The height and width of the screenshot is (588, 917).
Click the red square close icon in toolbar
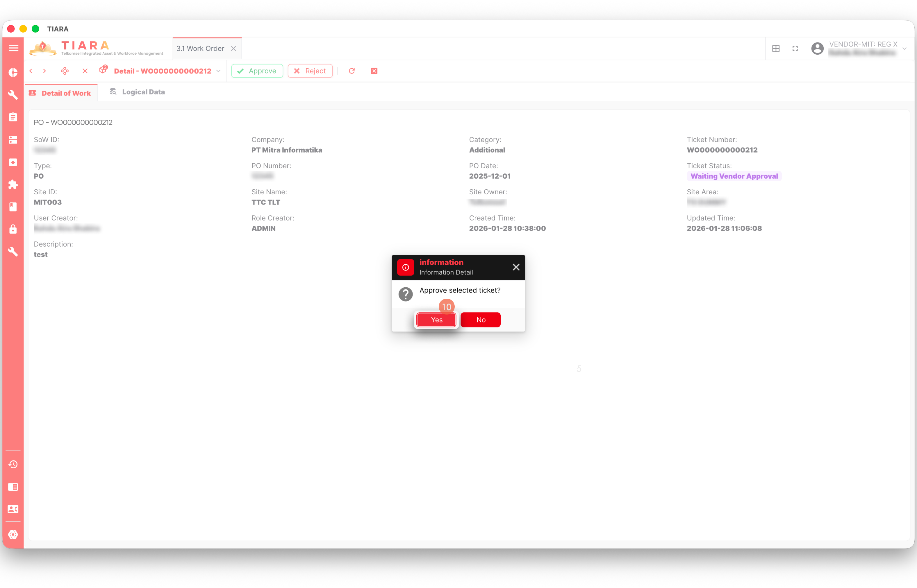coord(374,71)
